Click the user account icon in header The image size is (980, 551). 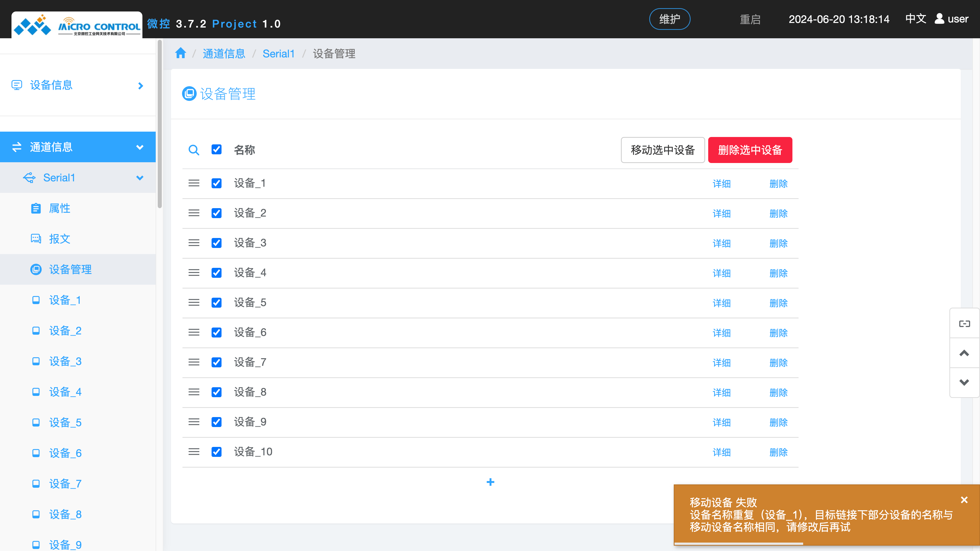click(x=939, y=19)
